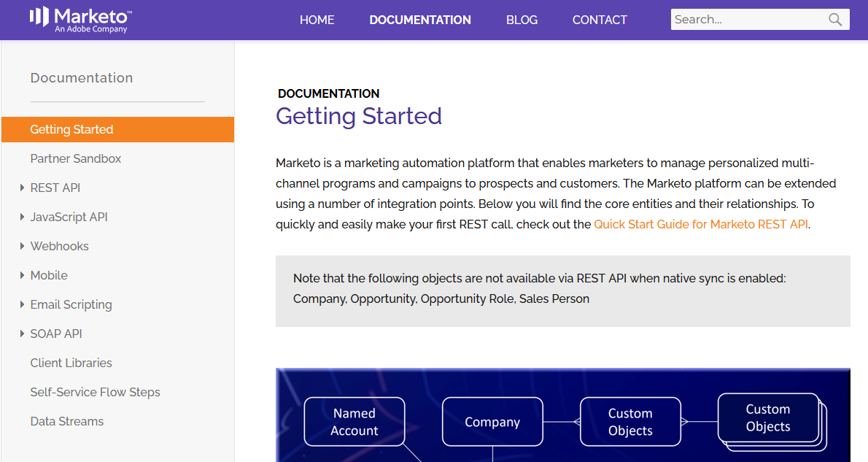This screenshot has height=462, width=868.
Task: Open Webhooks sidebar link
Action: coord(60,246)
